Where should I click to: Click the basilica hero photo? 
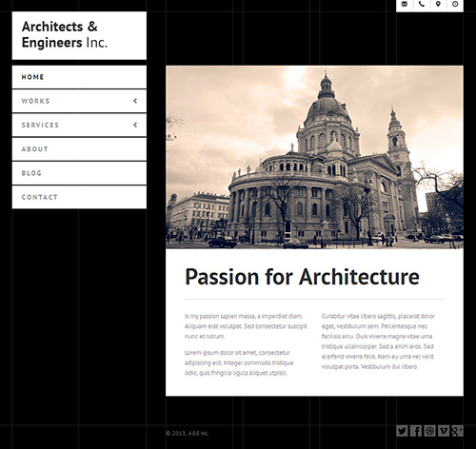(x=314, y=157)
